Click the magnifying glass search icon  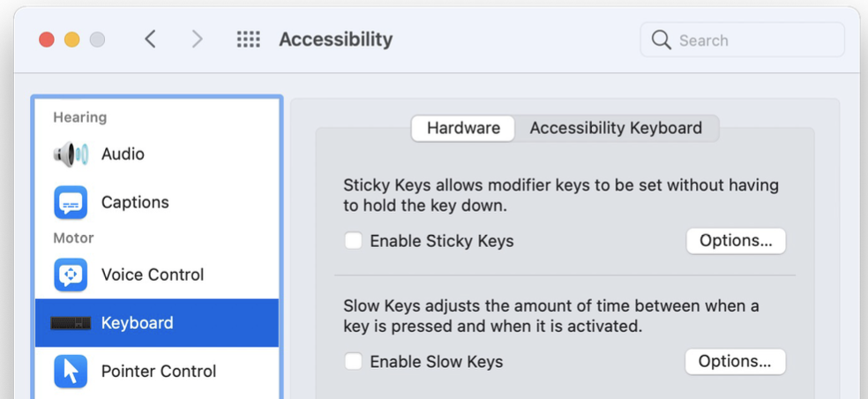click(661, 40)
